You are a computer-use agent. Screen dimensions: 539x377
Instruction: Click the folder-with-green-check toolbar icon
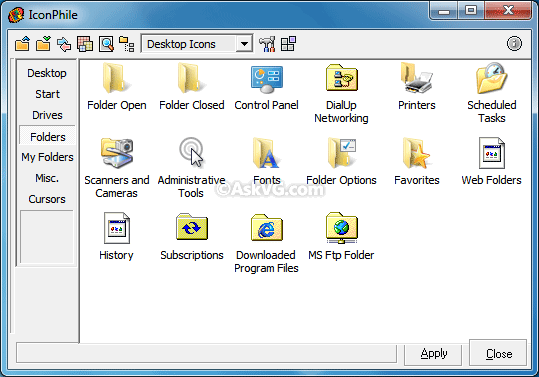43,44
